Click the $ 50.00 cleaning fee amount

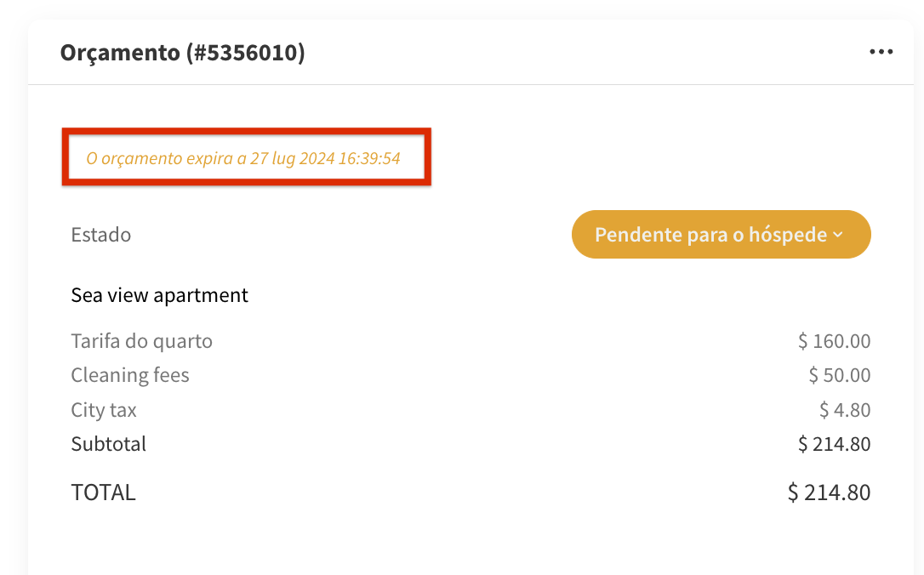tap(839, 375)
